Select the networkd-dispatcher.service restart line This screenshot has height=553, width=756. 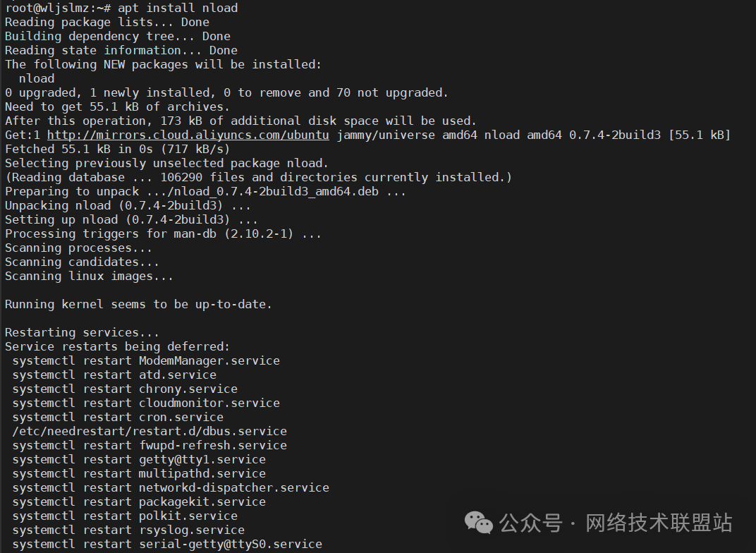click(171, 487)
